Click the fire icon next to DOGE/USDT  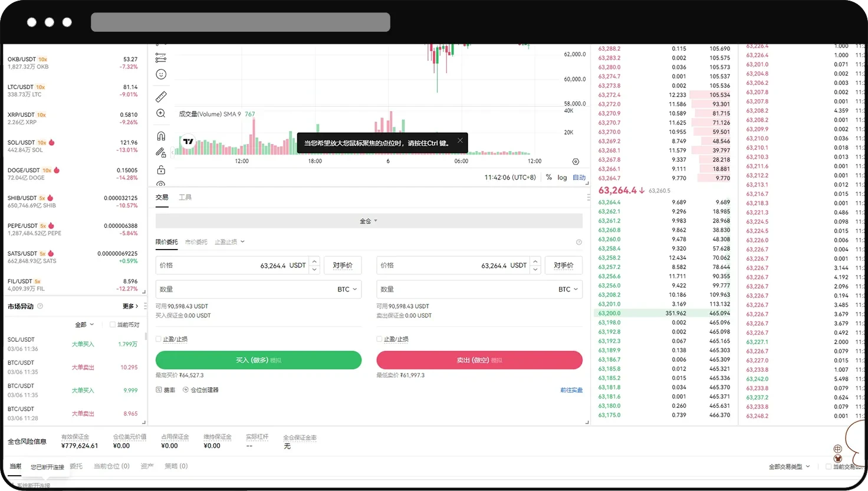(57, 170)
